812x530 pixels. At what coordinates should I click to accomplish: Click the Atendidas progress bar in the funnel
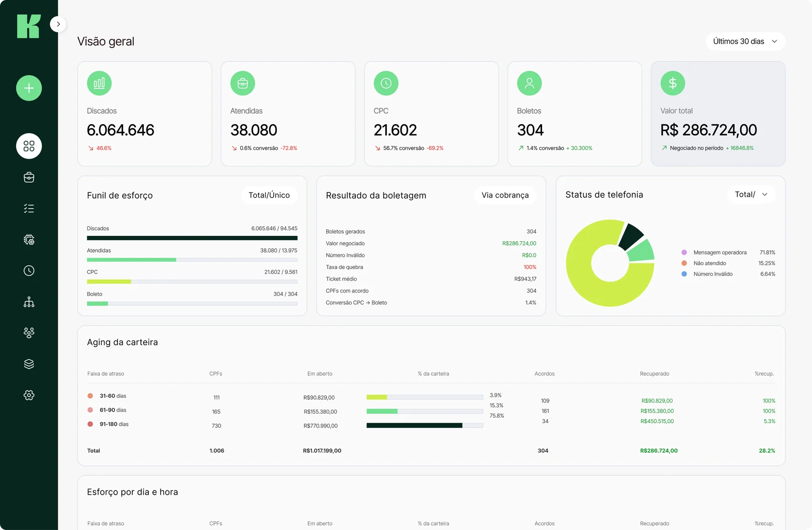tap(192, 260)
